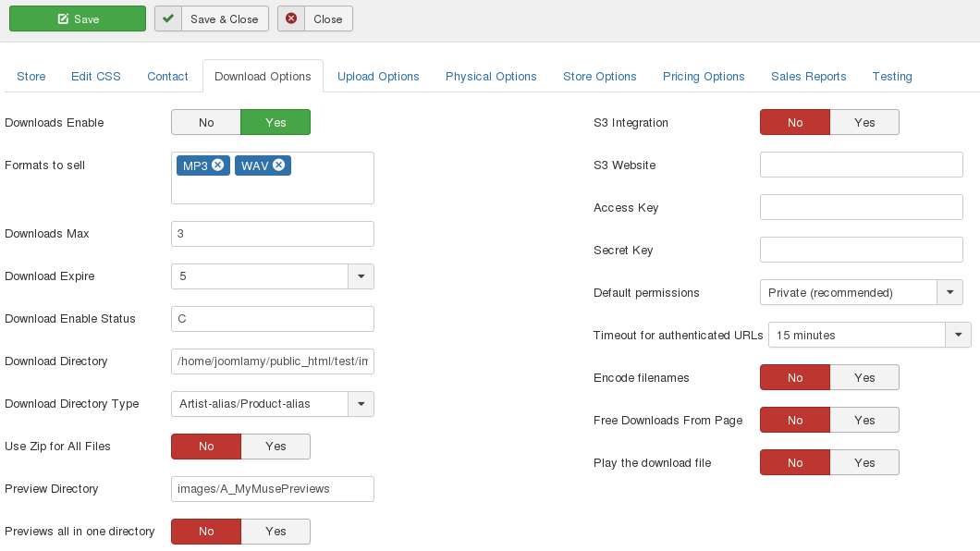The image size is (980, 551).
Task: Click the Downloads Max input field
Action: 273,234
